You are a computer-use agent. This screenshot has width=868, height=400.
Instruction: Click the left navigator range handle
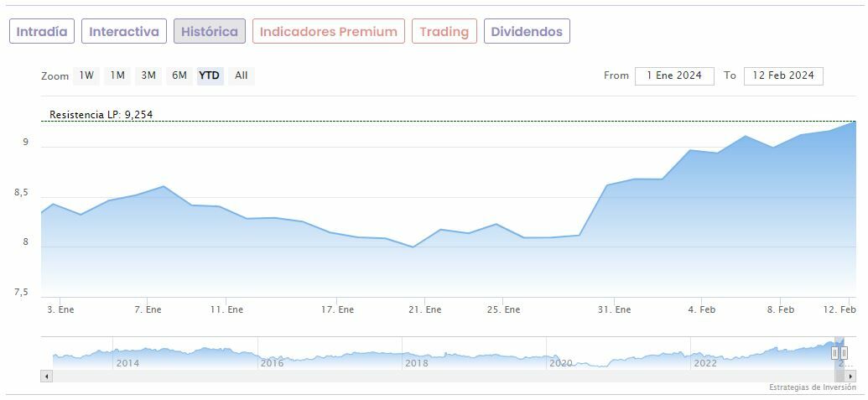coord(834,353)
